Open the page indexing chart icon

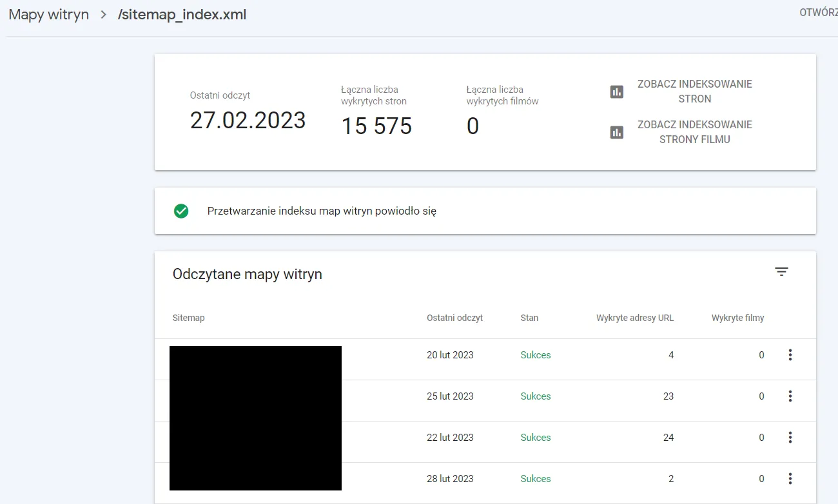(616, 92)
